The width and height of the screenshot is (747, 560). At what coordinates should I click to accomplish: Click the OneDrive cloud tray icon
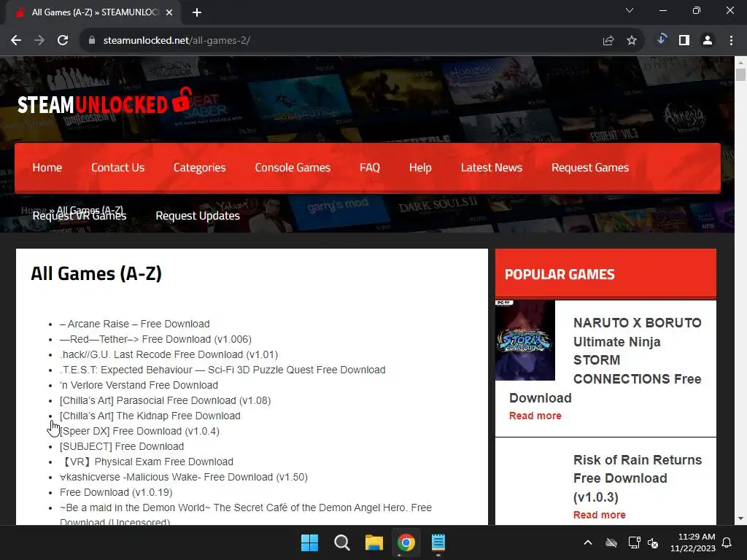pyautogui.click(x=611, y=542)
